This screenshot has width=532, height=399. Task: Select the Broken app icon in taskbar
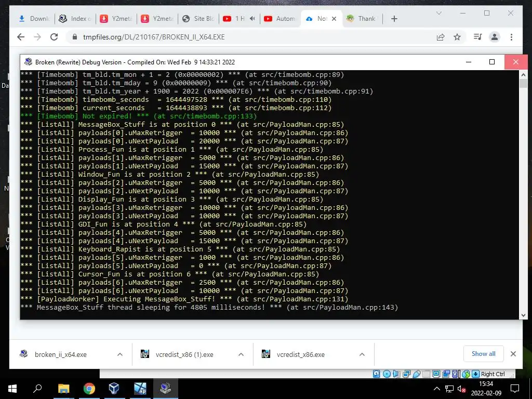pyautogui.click(x=166, y=389)
